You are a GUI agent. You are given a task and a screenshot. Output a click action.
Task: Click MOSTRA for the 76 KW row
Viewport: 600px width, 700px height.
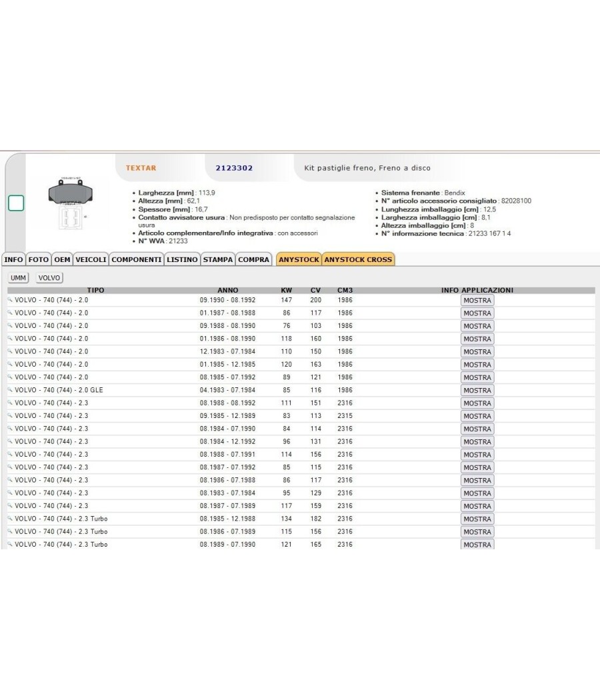(477, 327)
